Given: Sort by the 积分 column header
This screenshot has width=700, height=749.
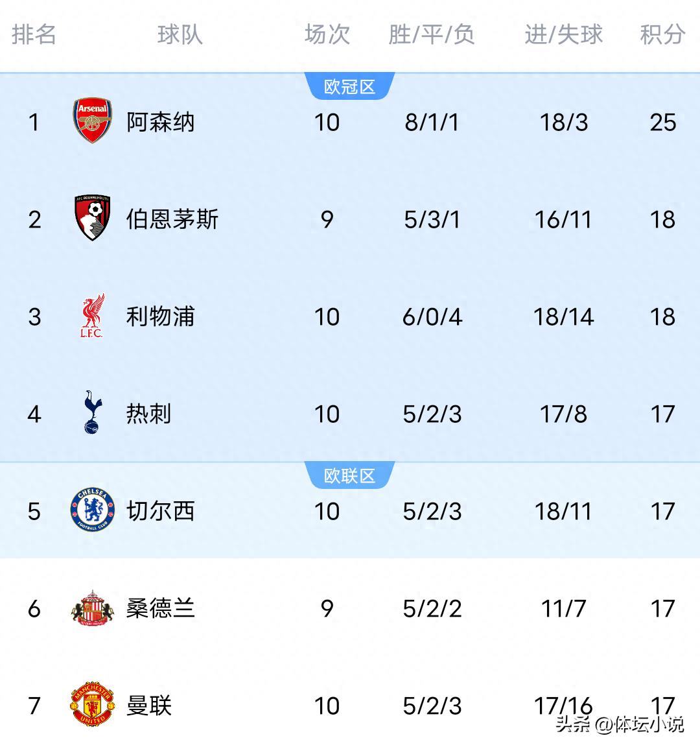Looking at the screenshot, I should click(662, 34).
